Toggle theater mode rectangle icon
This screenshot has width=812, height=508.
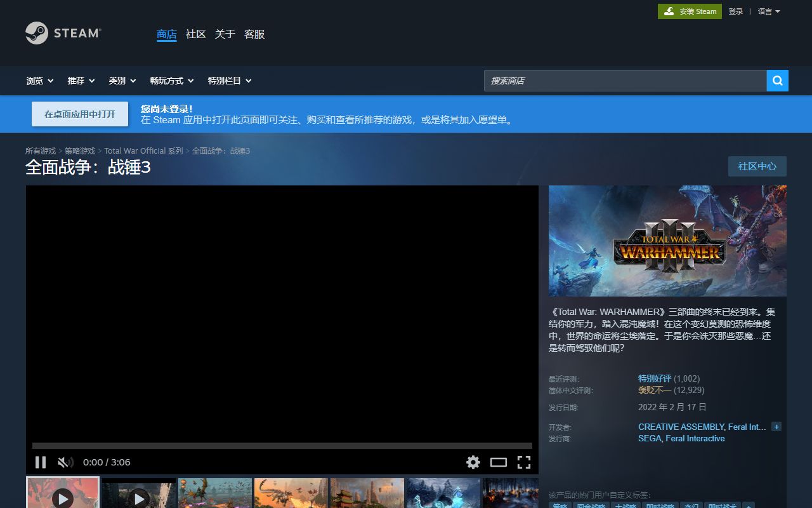click(499, 462)
